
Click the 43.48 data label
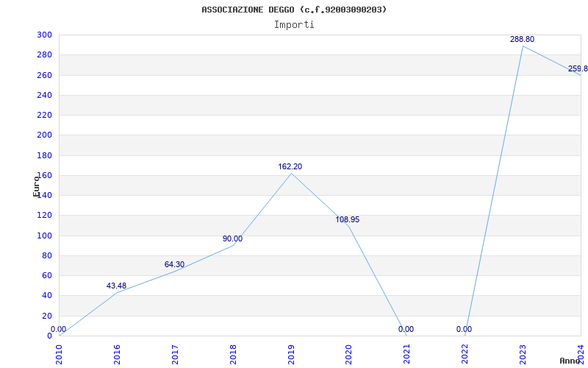[116, 286]
